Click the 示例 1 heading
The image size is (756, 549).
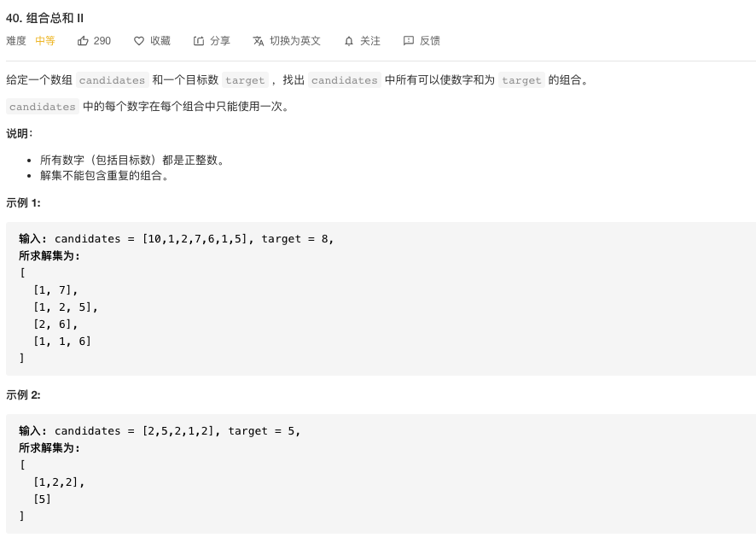click(x=23, y=203)
